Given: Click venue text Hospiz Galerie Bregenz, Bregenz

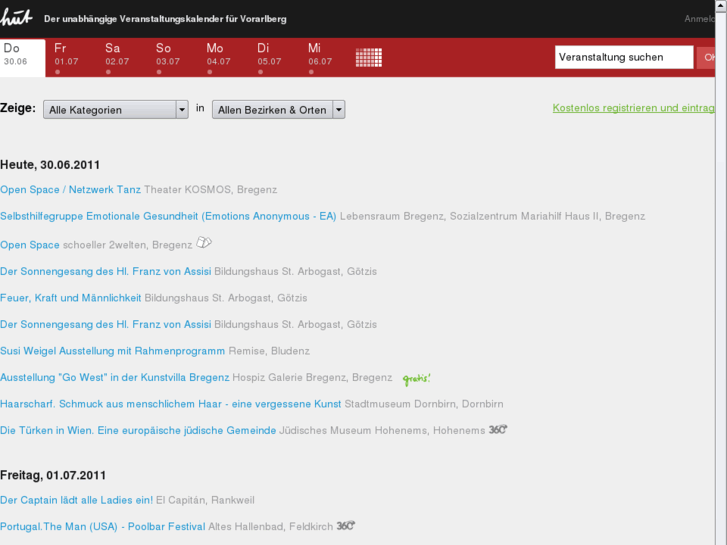Looking at the screenshot, I should click(x=312, y=378).
